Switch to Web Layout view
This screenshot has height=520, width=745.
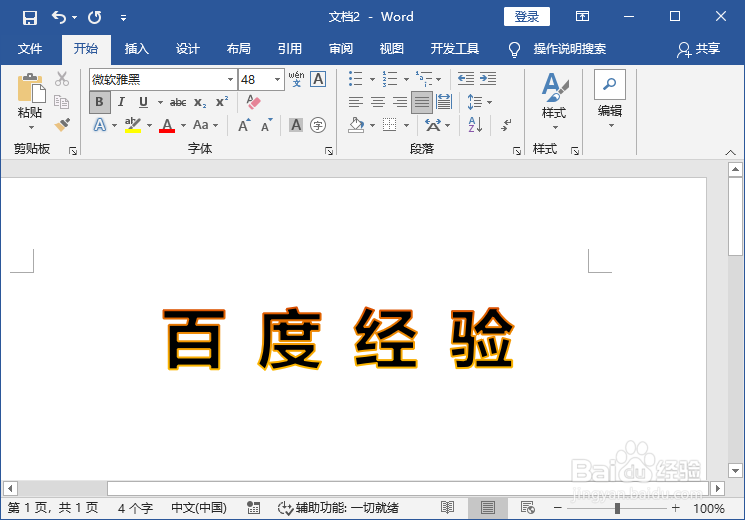[x=527, y=508]
